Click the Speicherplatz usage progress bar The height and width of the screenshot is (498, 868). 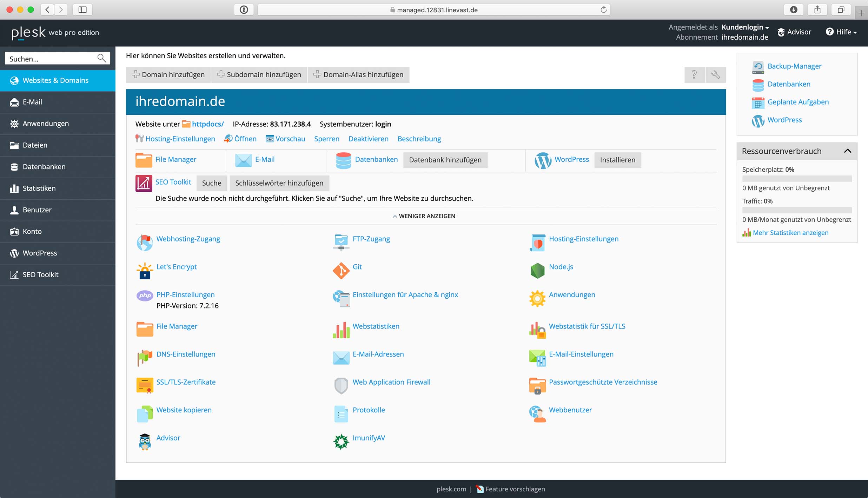[x=797, y=179]
